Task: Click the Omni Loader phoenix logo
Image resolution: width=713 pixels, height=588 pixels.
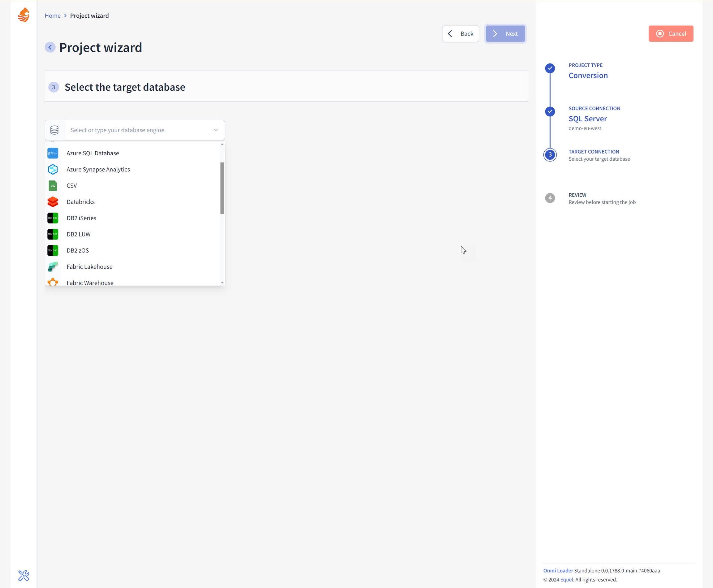Action: (24, 15)
